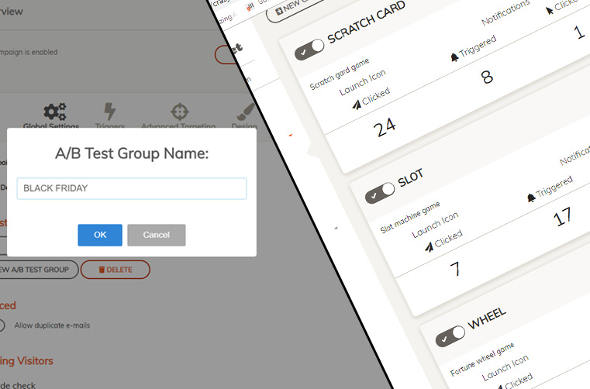Click the Launch Icon label under Slot
Viewport: 590px width, 389px height.
point(435,225)
